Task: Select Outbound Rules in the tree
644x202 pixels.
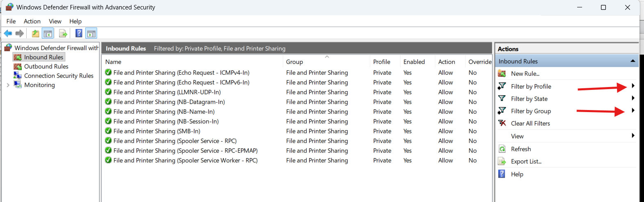Action: coord(46,67)
